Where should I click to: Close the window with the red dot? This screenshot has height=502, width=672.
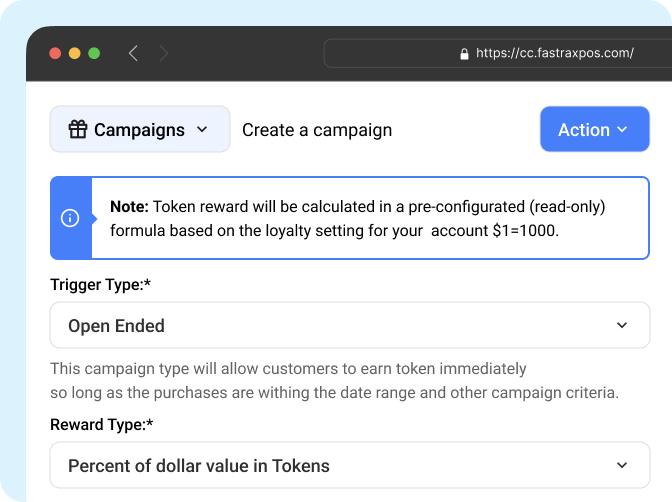pyautogui.click(x=55, y=53)
